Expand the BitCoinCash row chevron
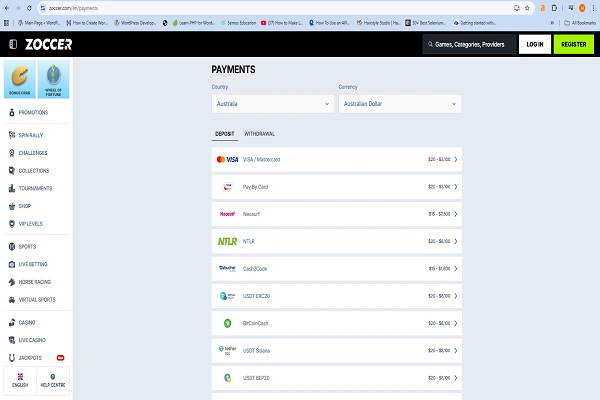600x400 pixels. point(455,323)
